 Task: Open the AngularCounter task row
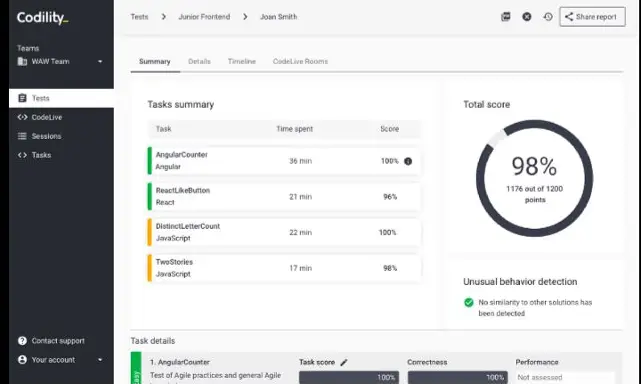pyautogui.click(x=284, y=161)
